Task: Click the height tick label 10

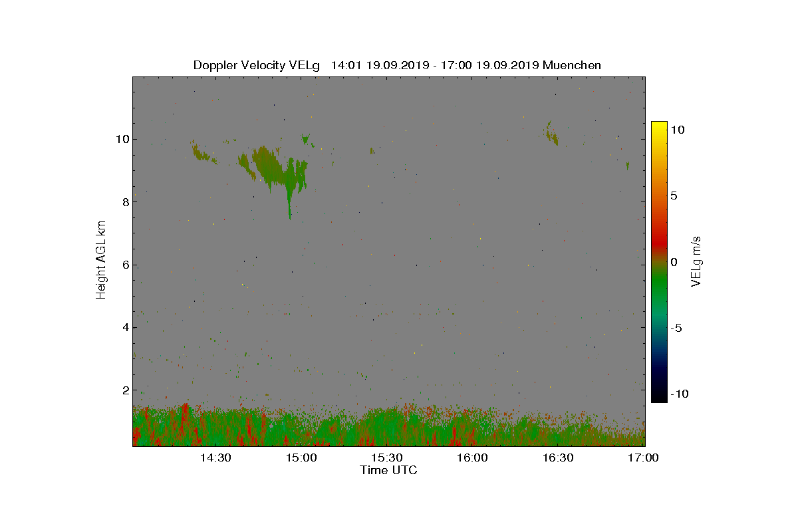Action: click(122, 139)
